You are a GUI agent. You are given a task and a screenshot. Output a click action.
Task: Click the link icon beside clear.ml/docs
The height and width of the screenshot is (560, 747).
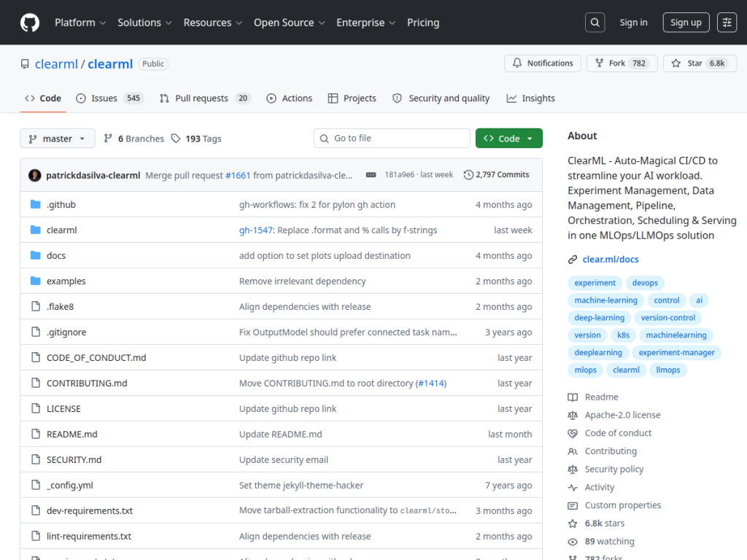573,260
